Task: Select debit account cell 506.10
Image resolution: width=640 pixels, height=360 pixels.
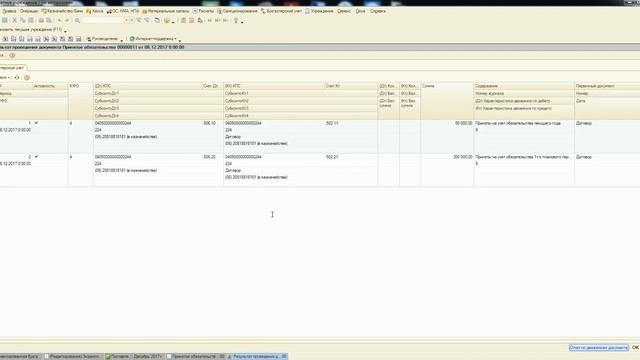Action: click(x=209, y=123)
